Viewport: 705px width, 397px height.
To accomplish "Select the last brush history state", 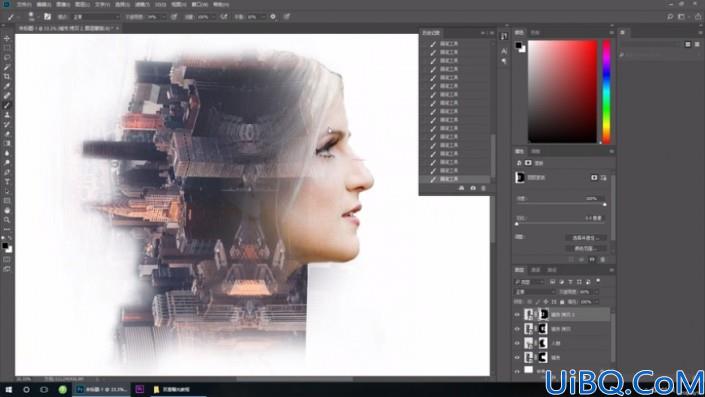I will [455, 179].
